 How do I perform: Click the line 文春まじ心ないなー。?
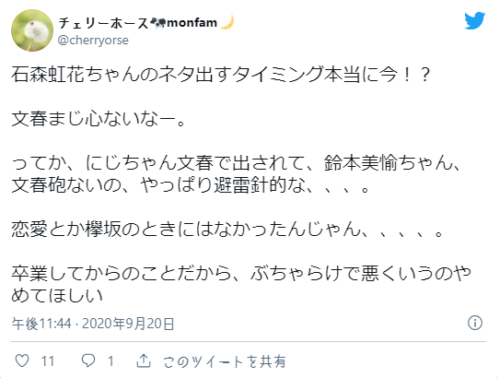coord(99,119)
